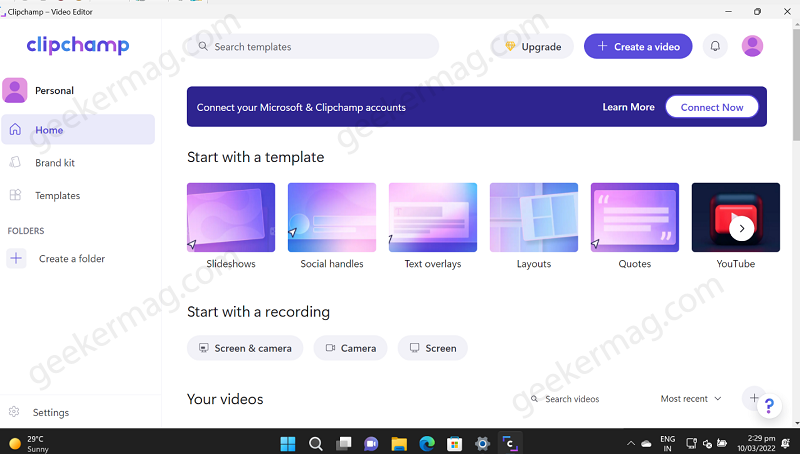Open the notifications bell
Image resolution: width=800 pixels, height=454 pixels.
coord(715,46)
